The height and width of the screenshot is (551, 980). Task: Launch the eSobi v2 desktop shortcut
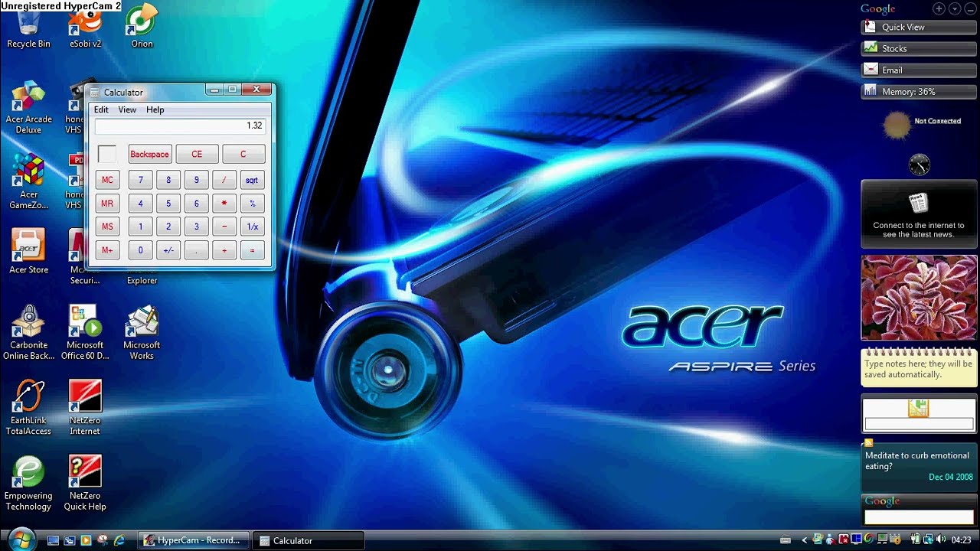[85, 29]
